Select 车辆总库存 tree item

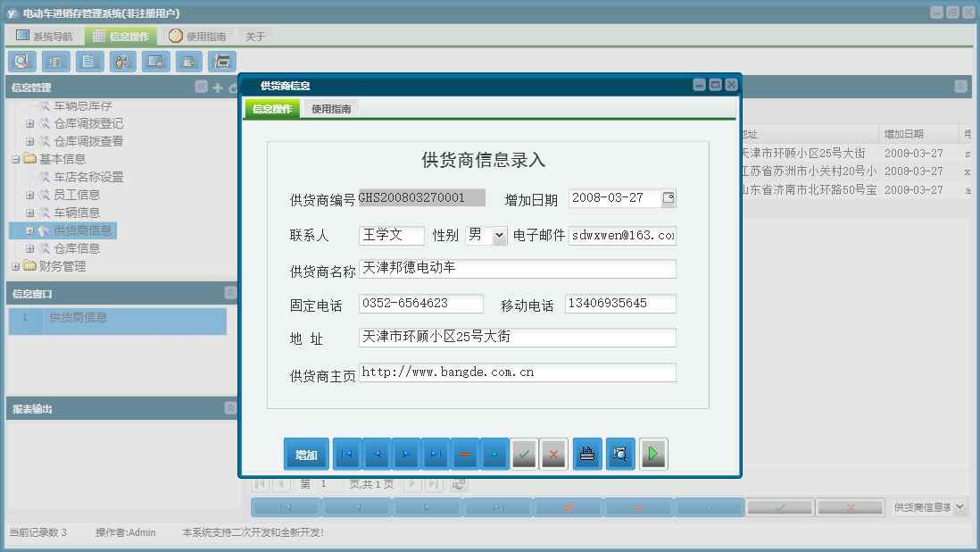[x=82, y=106]
